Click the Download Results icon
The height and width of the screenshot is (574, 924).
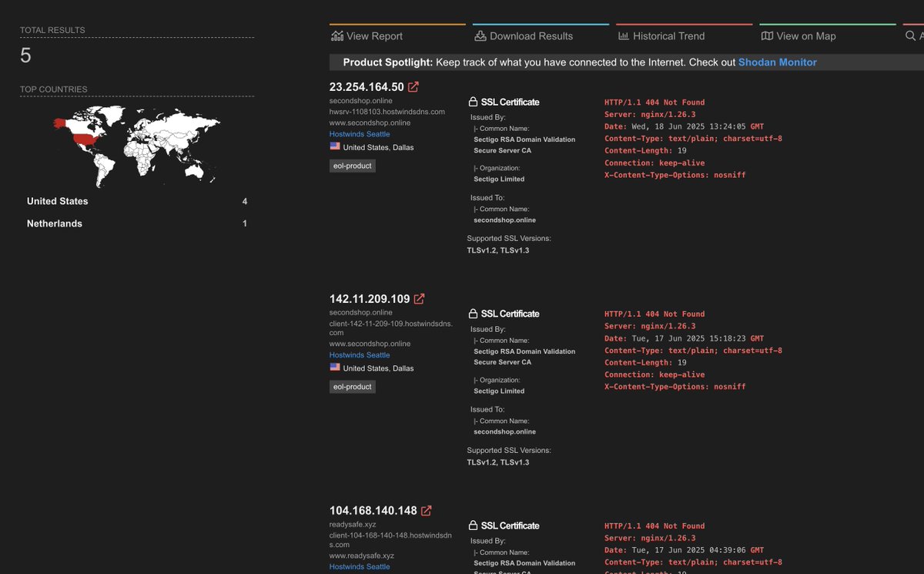[480, 35]
